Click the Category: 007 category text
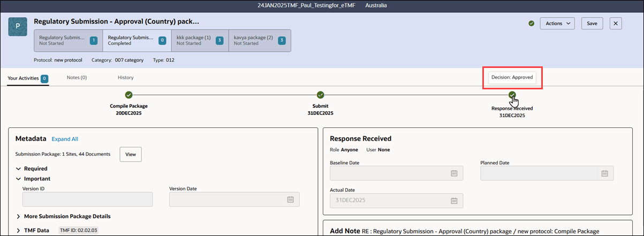The width and height of the screenshot is (644, 236). 117,60
